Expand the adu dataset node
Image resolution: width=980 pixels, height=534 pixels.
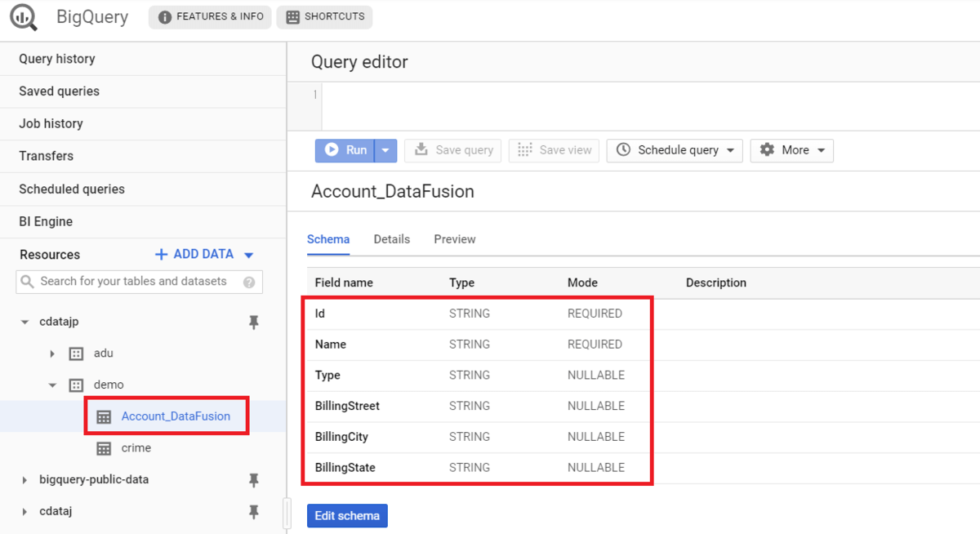tap(52, 354)
